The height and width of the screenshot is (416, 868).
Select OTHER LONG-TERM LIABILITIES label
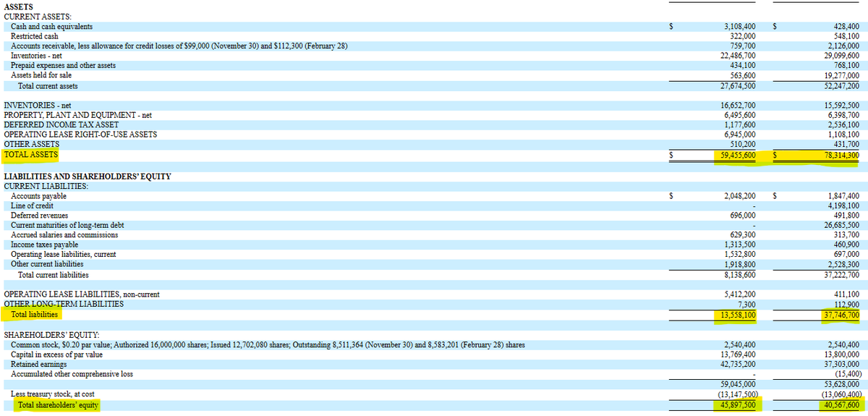64,304
